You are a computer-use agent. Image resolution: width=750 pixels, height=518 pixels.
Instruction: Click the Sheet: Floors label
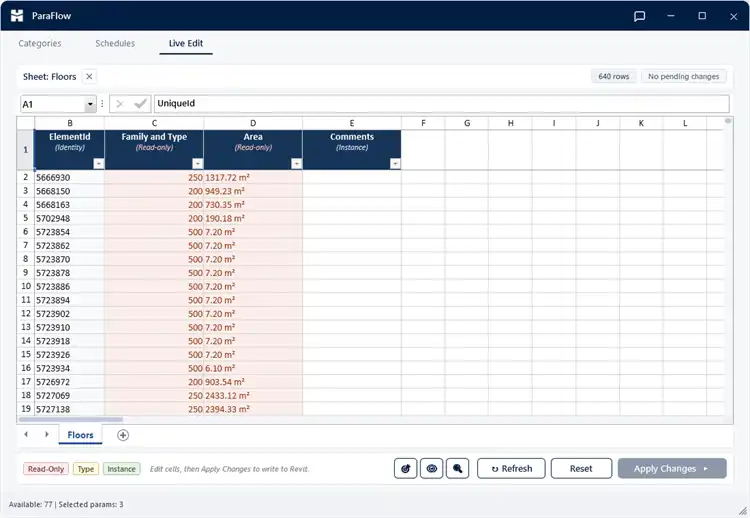click(50, 77)
